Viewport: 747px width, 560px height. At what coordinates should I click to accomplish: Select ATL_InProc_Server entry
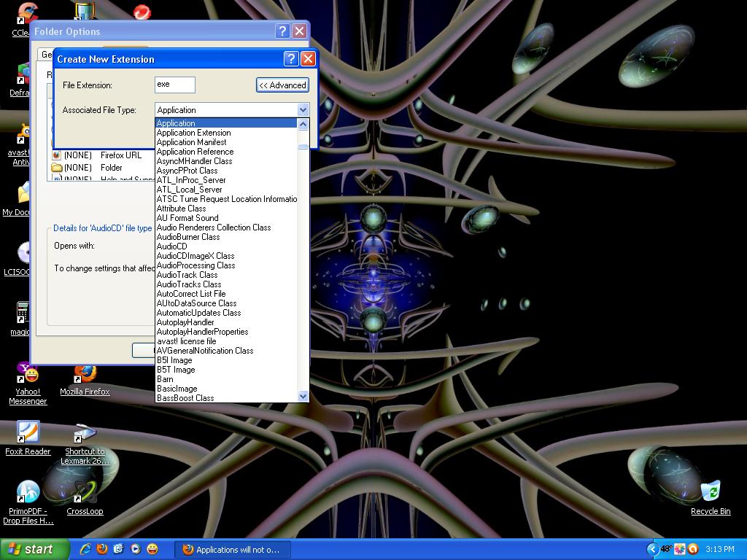(x=226, y=180)
